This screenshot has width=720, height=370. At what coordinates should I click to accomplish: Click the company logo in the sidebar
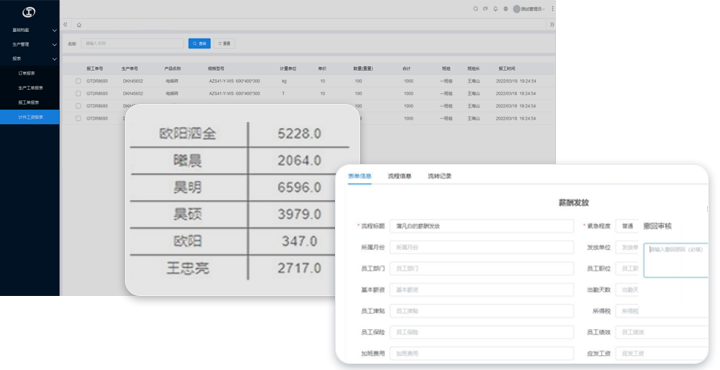click(28, 12)
